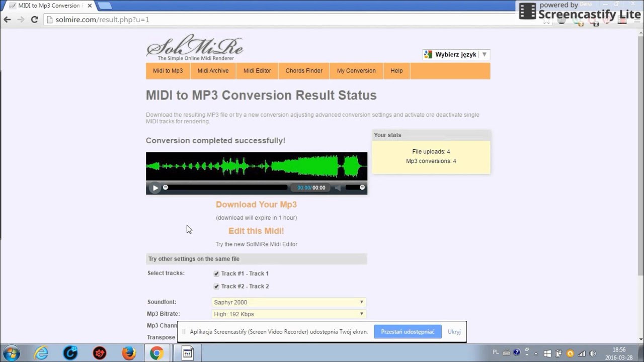Mute the audio player volume
The image size is (644, 362).
338,188
